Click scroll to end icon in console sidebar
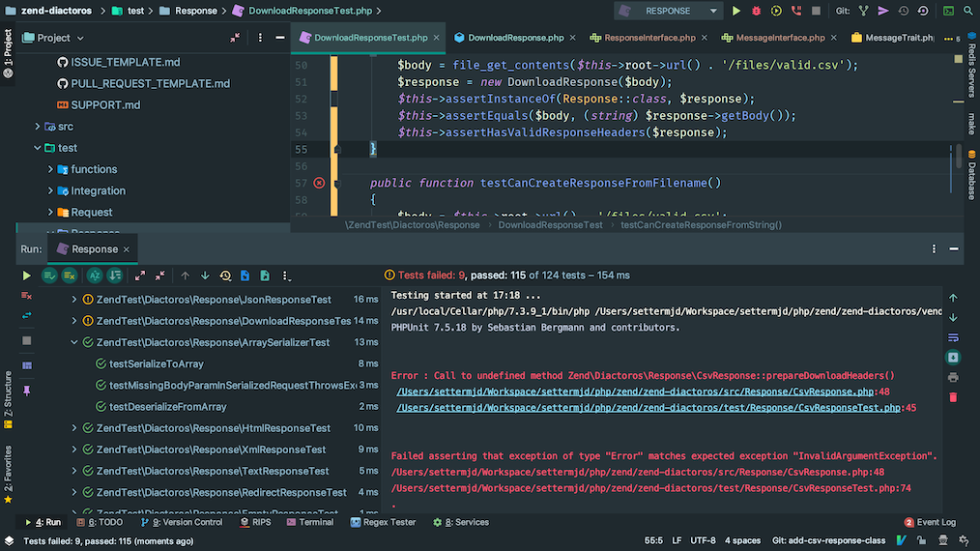 click(x=953, y=358)
